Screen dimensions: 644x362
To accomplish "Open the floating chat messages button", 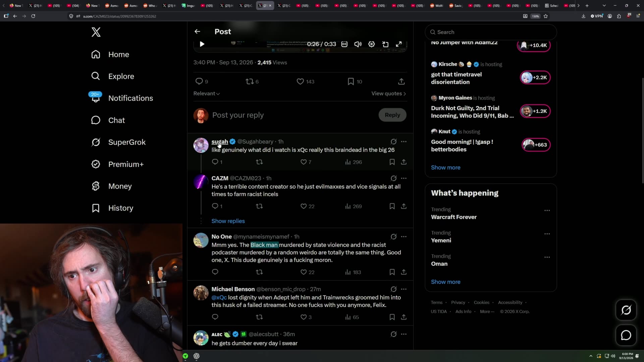I will tap(626, 335).
